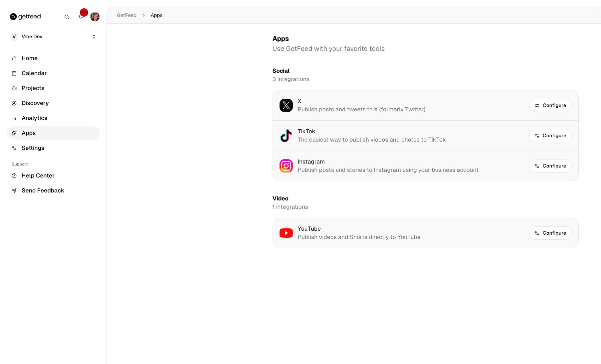The height and width of the screenshot is (364, 601).
Task: Click the profile avatar in the top bar
Action: coord(95,16)
